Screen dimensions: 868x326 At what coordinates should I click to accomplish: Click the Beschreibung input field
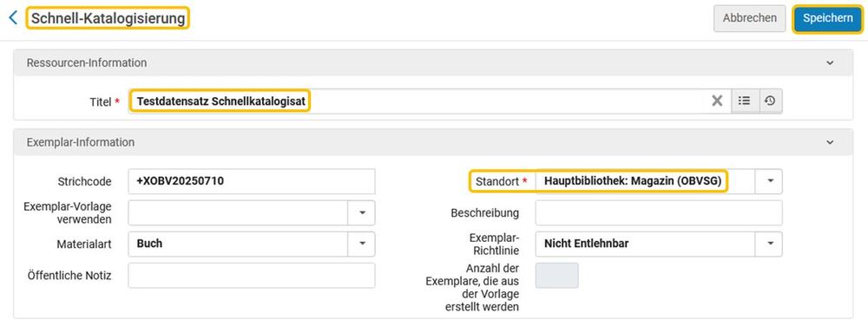coord(659,212)
